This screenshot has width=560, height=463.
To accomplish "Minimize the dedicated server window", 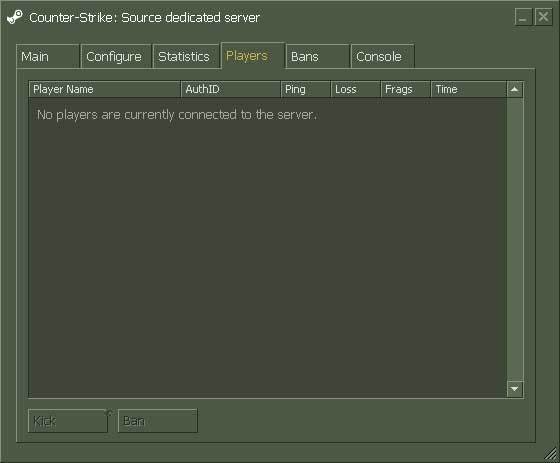I will click(x=523, y=17).
